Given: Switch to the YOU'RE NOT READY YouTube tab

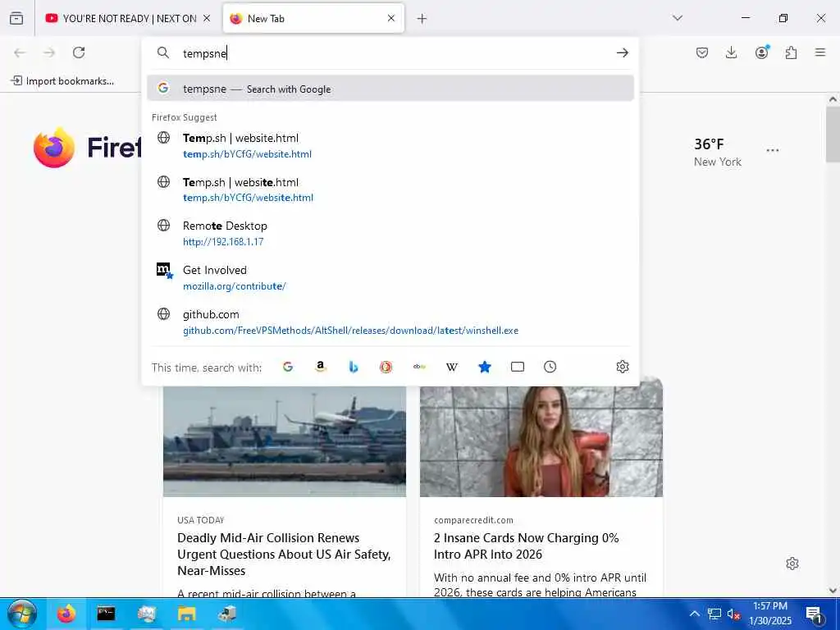Looking at the screenshot, I should 128,18.
